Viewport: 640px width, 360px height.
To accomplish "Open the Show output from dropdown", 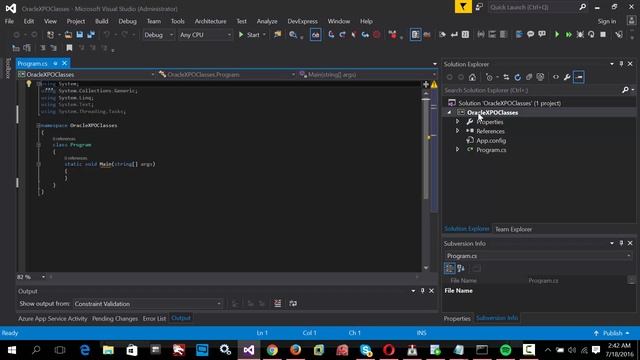I will pyautogui.click(x=148, y=304).
